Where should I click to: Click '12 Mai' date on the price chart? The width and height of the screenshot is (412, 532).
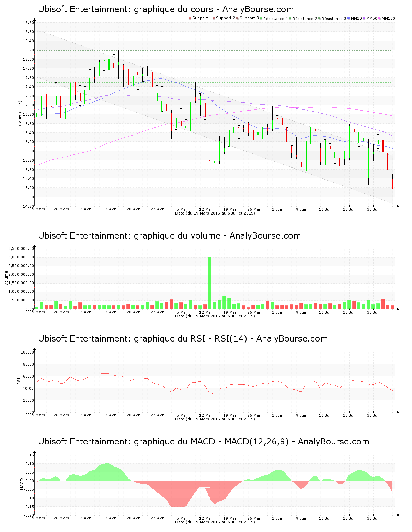click(x=205, y=209)
